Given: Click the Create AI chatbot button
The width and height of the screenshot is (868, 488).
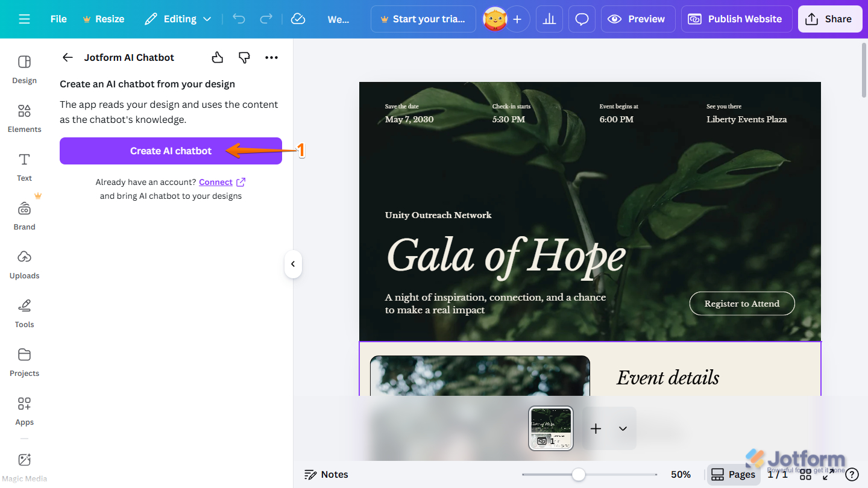Looking at the screenshot, I should tap(171, 151).
